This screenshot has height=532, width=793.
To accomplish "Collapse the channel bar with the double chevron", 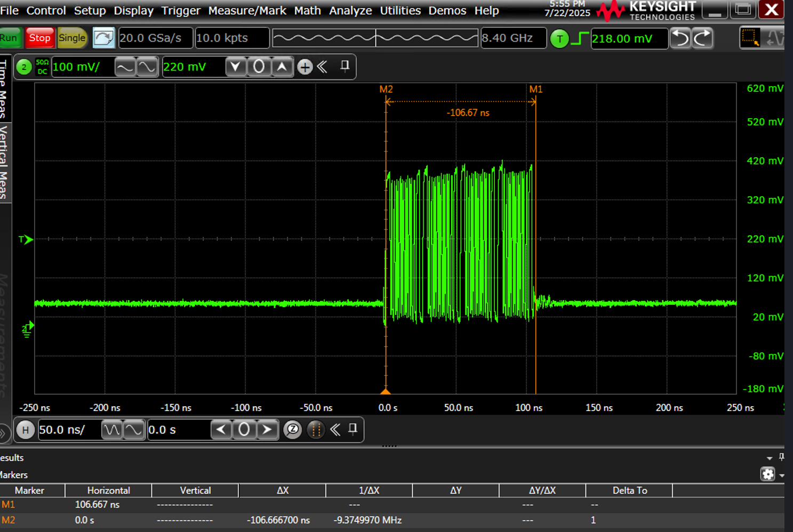I will (322, 67).
